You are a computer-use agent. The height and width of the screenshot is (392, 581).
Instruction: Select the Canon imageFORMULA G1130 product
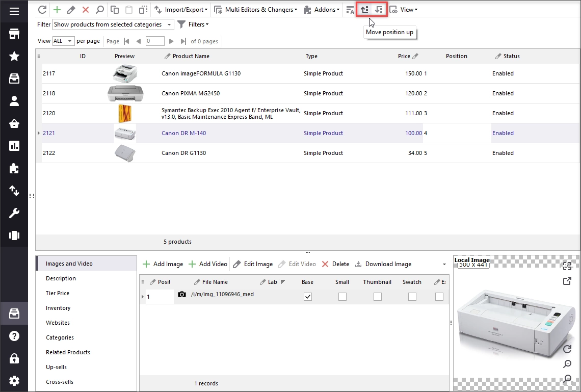click(x=201, y=73)
